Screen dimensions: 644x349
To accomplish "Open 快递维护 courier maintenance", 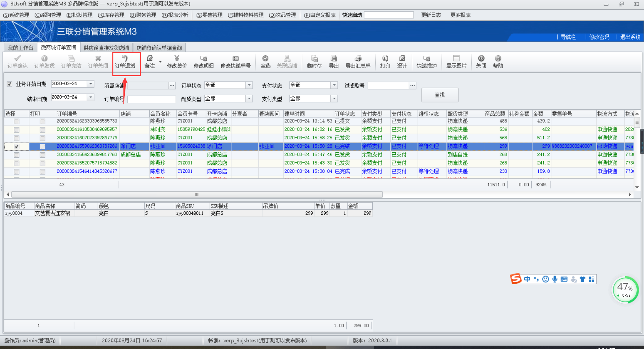I will pos(427,62).
